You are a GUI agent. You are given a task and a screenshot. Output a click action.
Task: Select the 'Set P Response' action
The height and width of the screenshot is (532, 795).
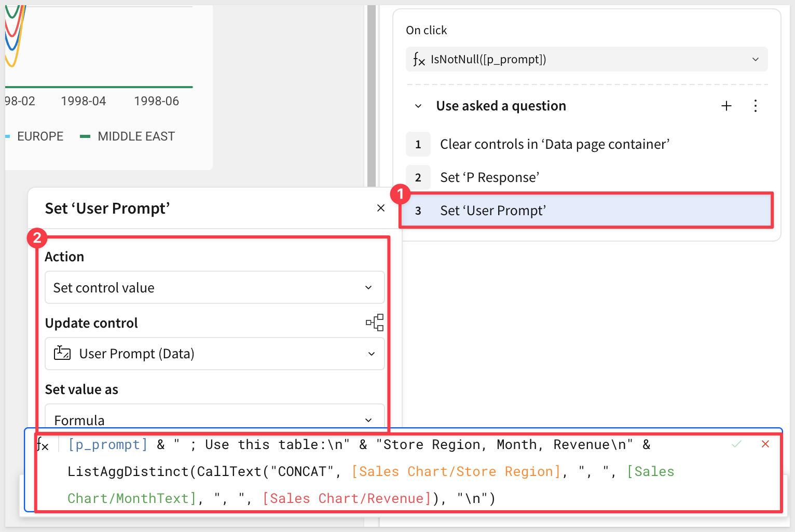[489, 177]
